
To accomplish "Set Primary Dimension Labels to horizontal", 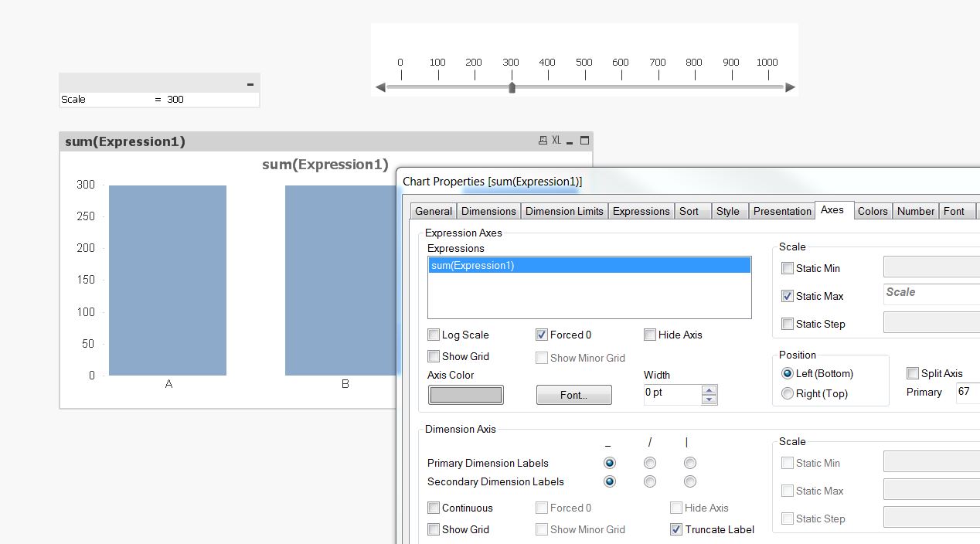I will pos(610,463).
